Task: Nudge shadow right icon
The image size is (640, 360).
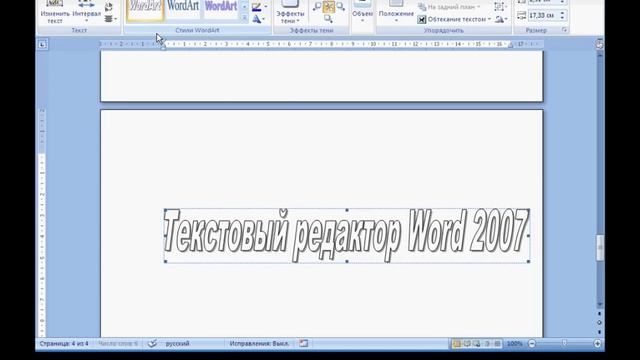Action: (x=340, y=7)
